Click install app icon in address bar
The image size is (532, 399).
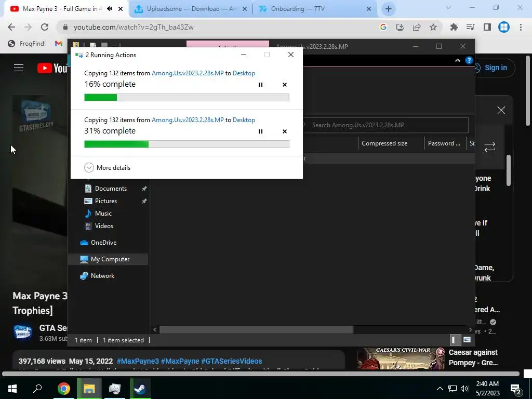(x=400, y=27)
